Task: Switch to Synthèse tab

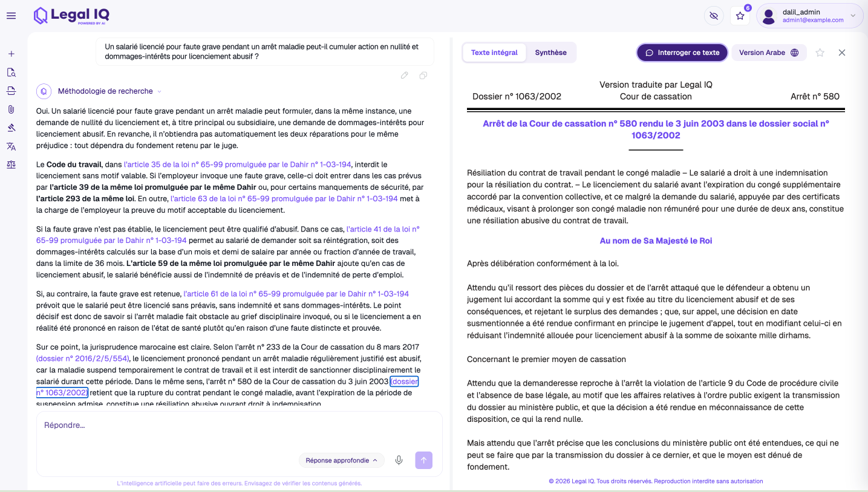Action: (x=550, y=53)
